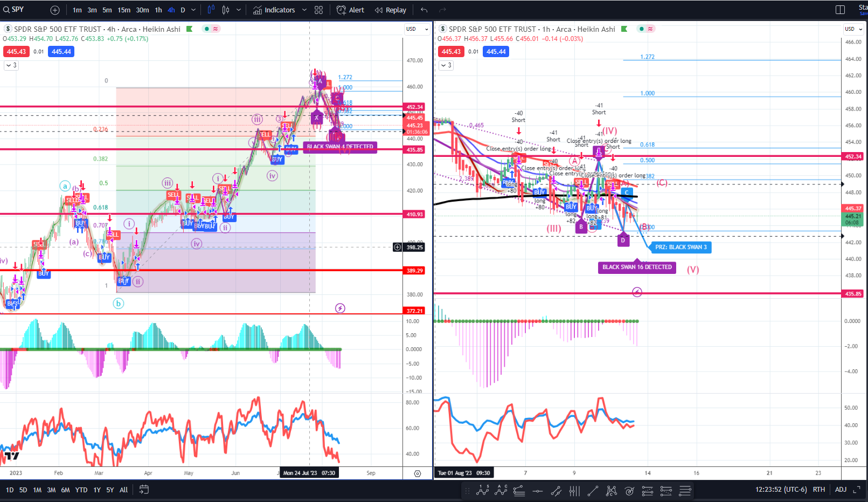868x502 pixels.
Task: Open the go-to-date calendar icon
Action: (x=144, y=490)
